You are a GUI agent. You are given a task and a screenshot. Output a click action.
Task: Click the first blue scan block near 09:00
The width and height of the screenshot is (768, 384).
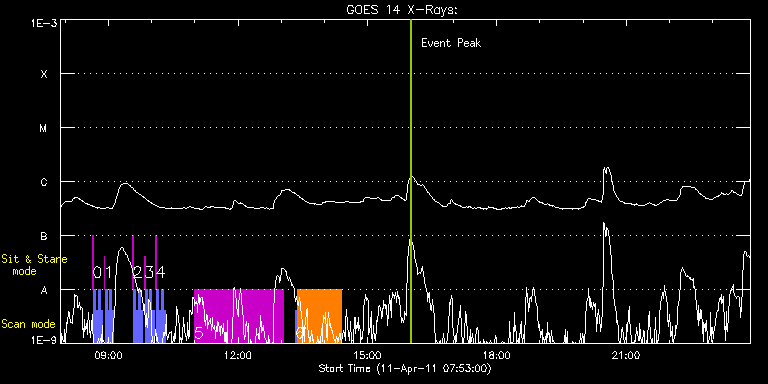click(x=103, y=315)
